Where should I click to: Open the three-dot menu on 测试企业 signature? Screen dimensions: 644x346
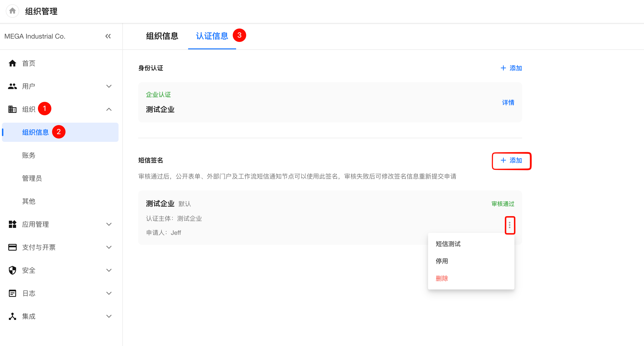coord(509,225)
